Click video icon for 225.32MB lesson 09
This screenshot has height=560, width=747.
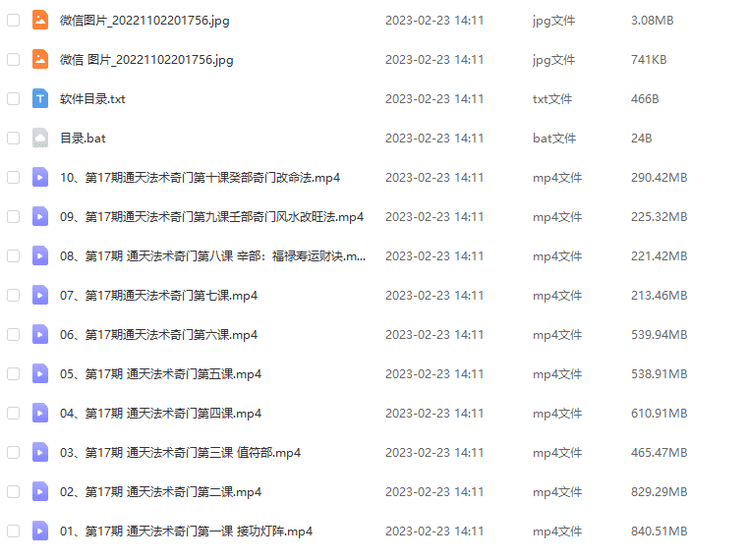(40, 217)
